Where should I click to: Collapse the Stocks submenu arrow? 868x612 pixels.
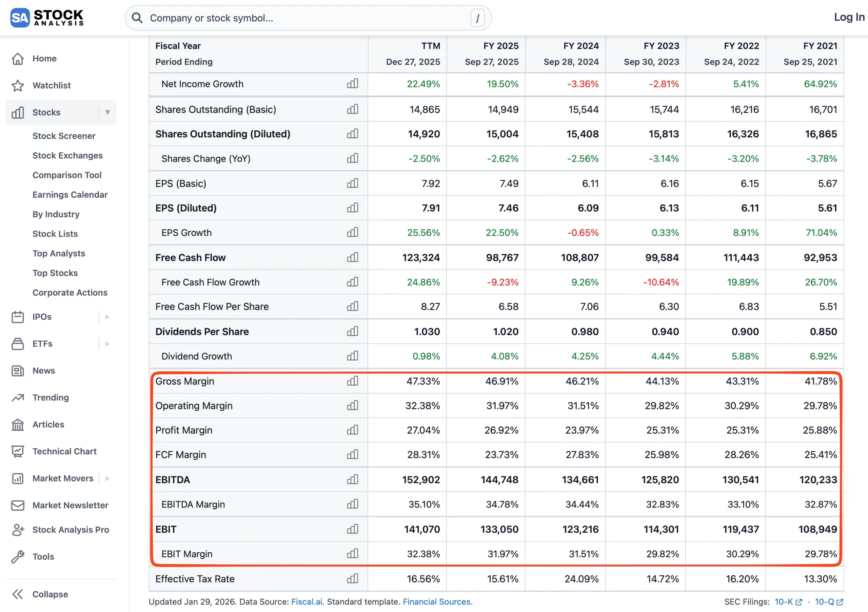tap(108, 112)
